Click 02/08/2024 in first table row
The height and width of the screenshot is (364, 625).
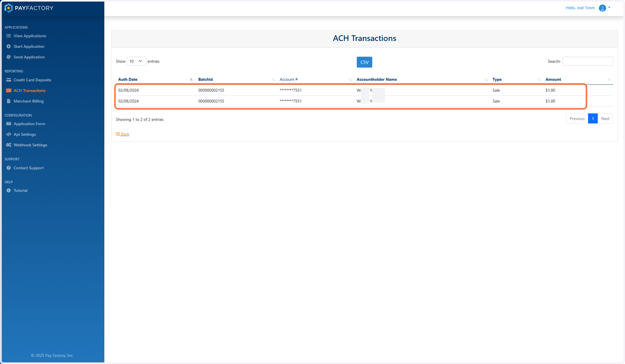pos(128,90)
